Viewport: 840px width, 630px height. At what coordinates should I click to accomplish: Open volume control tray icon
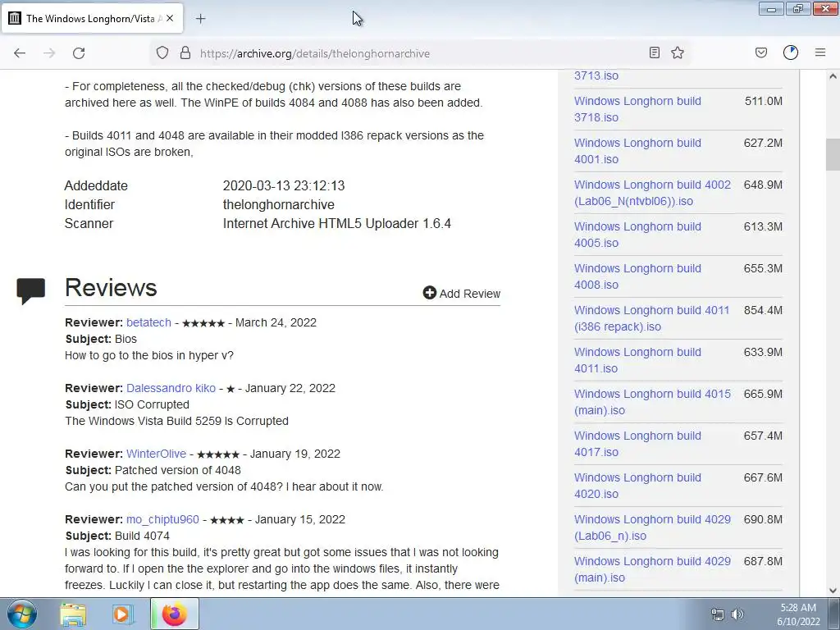(737, 614)
